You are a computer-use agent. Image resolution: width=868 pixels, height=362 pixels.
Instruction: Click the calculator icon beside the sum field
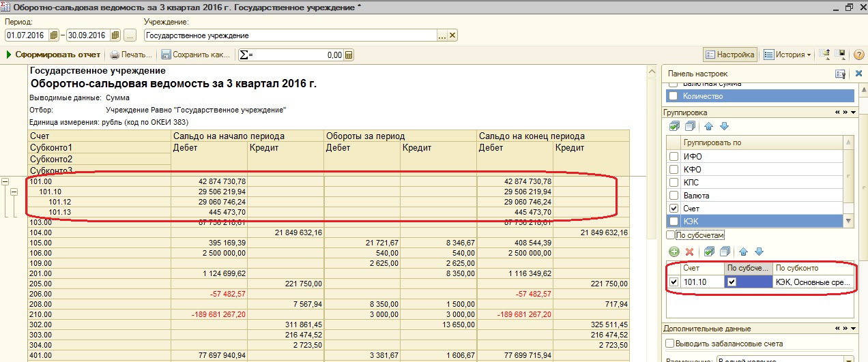pos(349,55)
